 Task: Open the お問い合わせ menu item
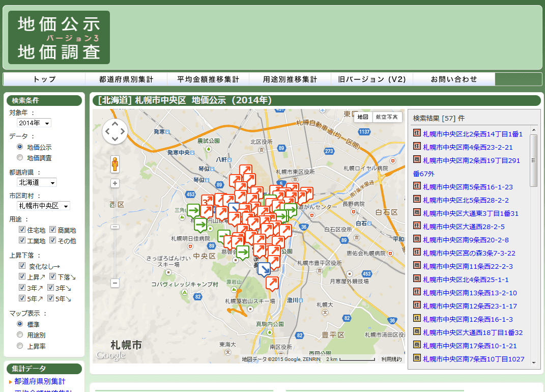[x=454, y=79]
